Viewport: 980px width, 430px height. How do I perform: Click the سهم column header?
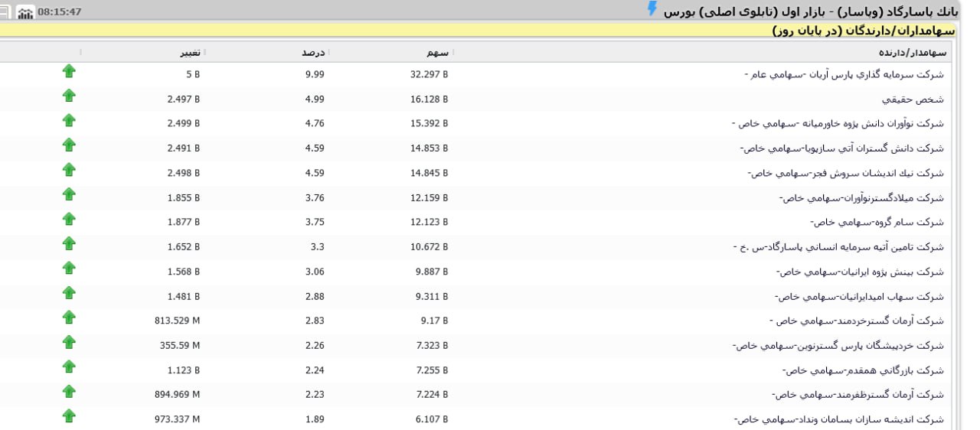click(438, 53)
